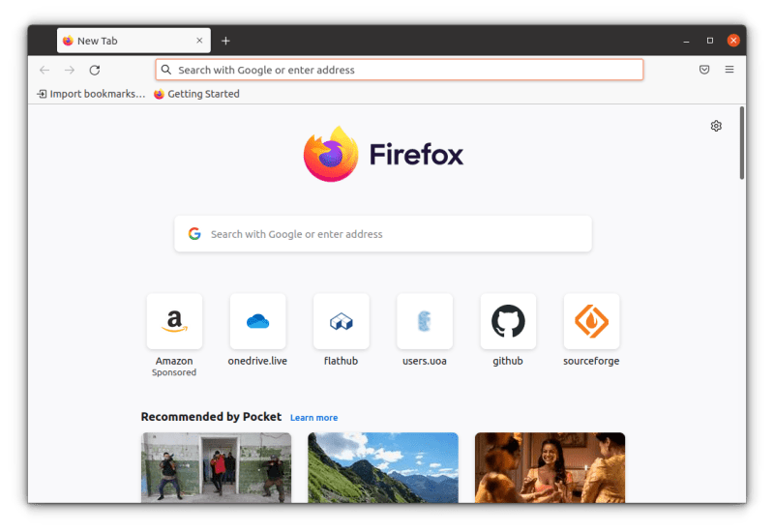Screen dimensions: 774x532
Task: Minimize the Firefox window
Action: [686, 41]
